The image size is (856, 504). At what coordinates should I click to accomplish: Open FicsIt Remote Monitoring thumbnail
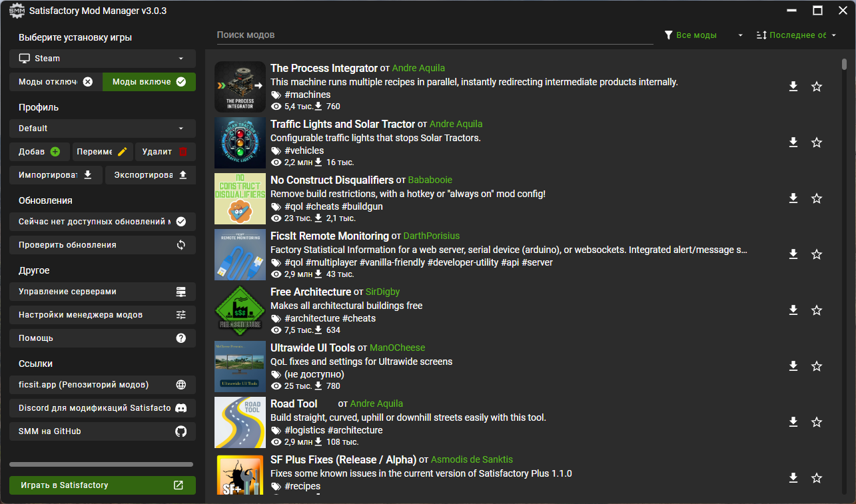240,254
